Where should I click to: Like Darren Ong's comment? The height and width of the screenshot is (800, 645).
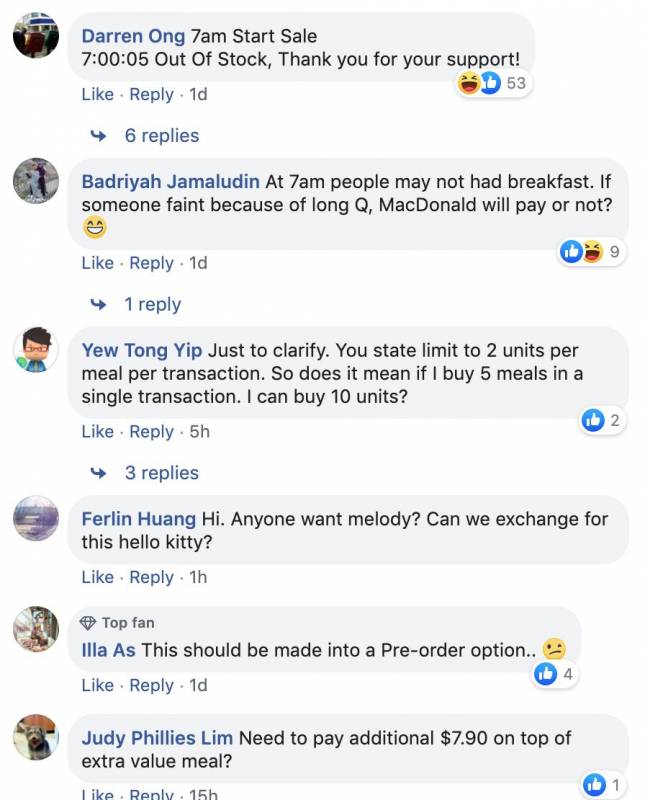point(97,94)
